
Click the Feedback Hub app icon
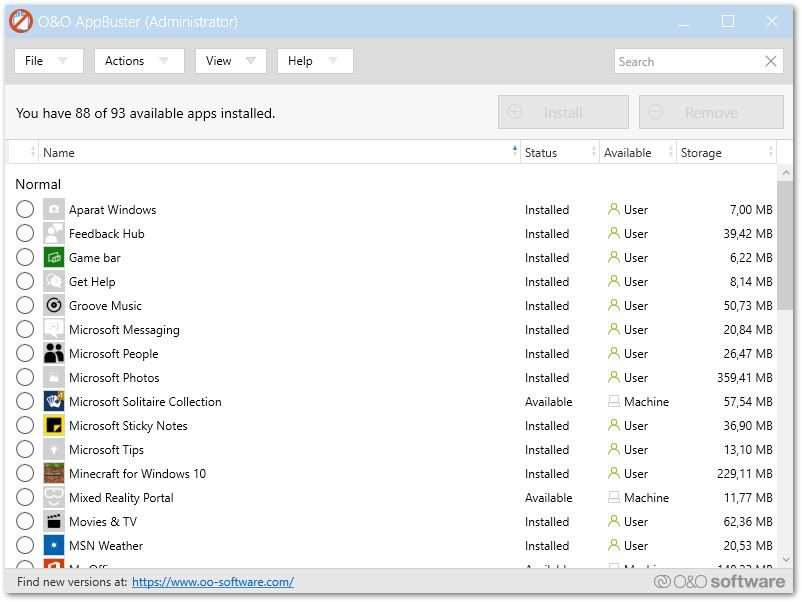pos(54,233)
